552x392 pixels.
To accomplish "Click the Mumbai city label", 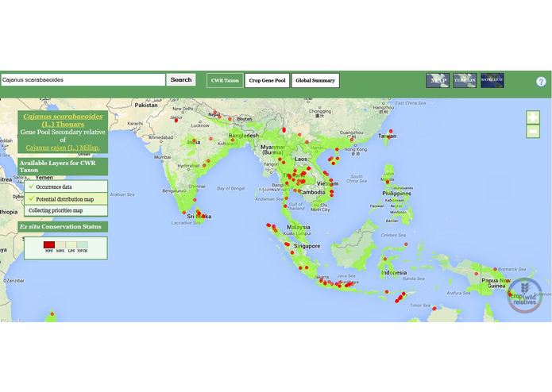I will [162, 157].
